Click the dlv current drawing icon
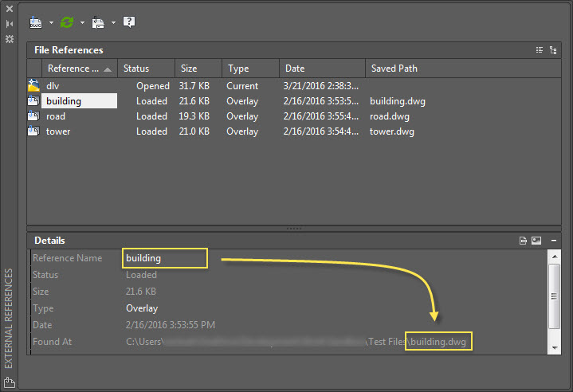 pyautogui.click(x=33, y=85)
